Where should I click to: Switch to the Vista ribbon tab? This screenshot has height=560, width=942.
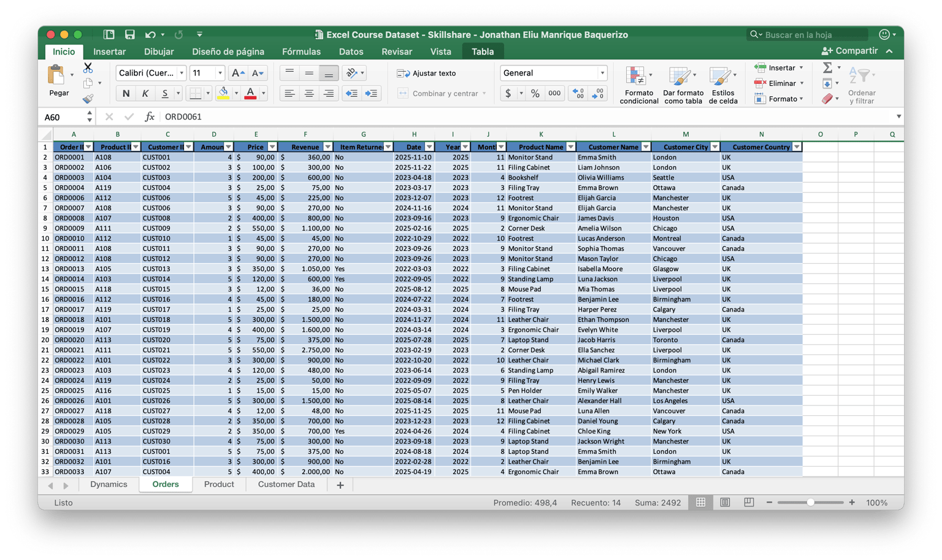(440, 52)
